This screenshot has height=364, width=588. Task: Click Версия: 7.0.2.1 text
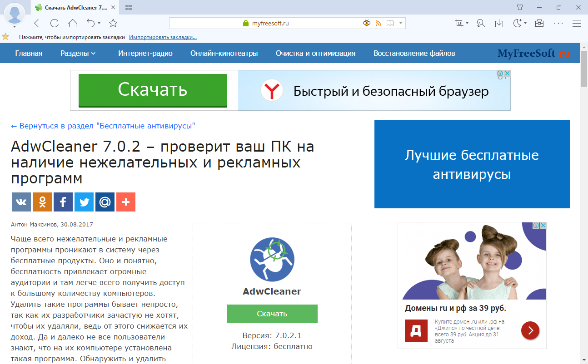pos(272,335)
